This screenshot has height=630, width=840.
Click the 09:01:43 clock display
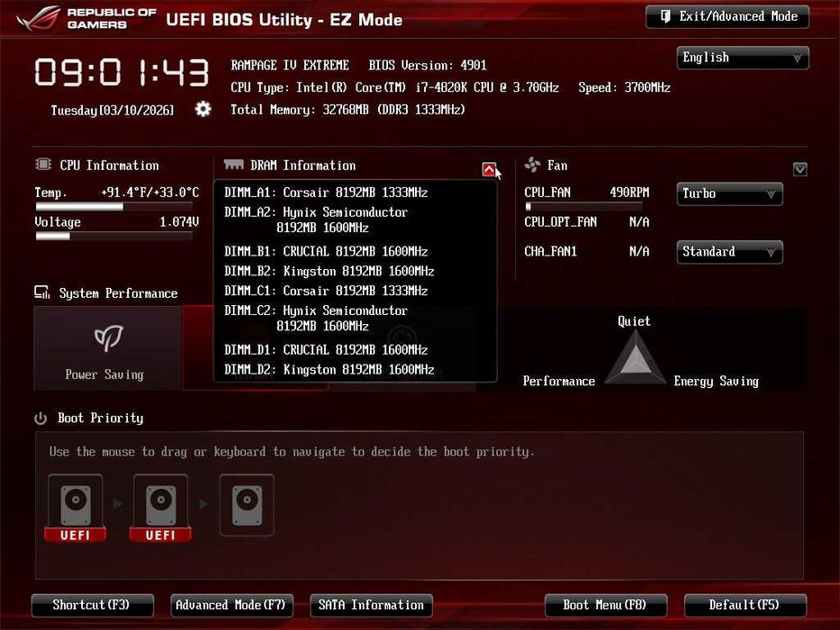(122, 72)
